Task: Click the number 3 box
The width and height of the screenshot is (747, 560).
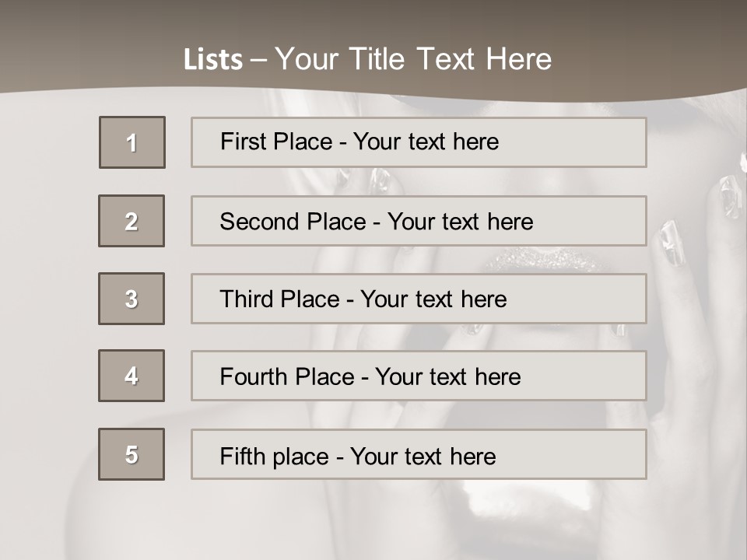Action: [x=132, y=299]
